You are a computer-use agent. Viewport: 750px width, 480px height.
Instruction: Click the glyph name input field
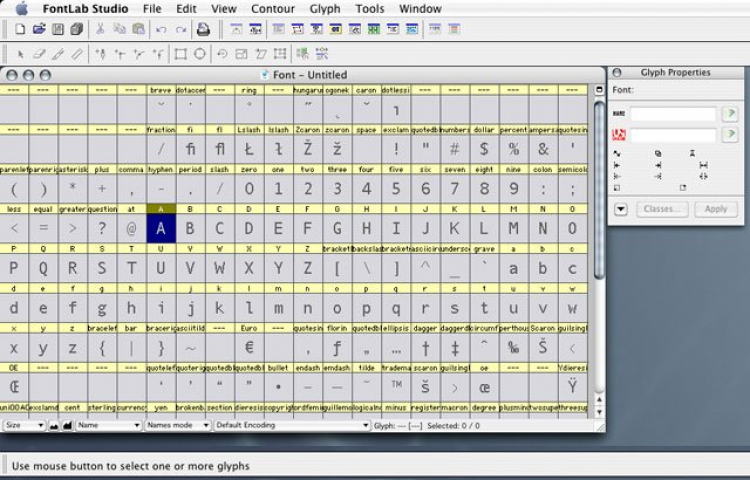pyautogui.click(x=673, y=114)
